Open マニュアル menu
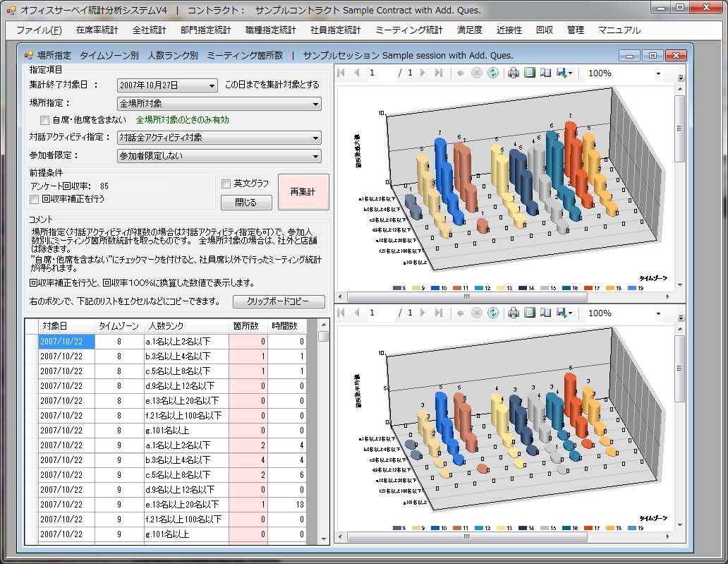 pyautogui.click(x=619, y=30)
